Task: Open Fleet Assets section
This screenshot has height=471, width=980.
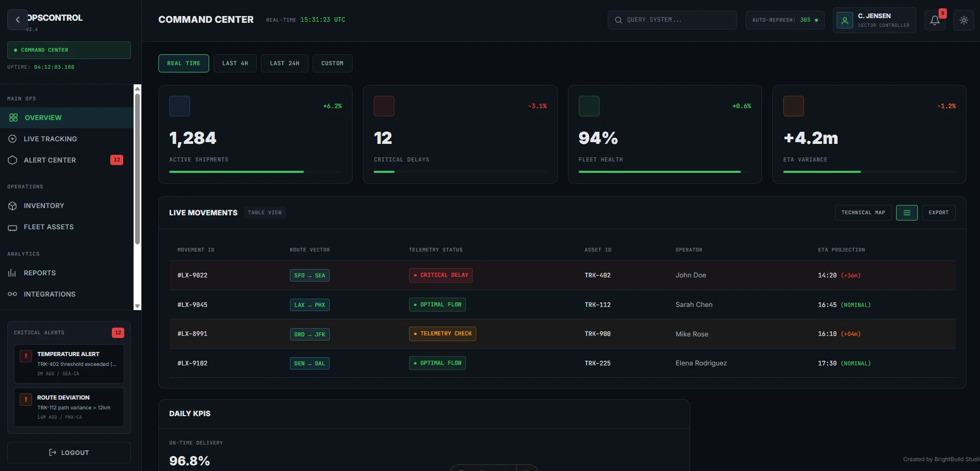Action: click(49, 227)
